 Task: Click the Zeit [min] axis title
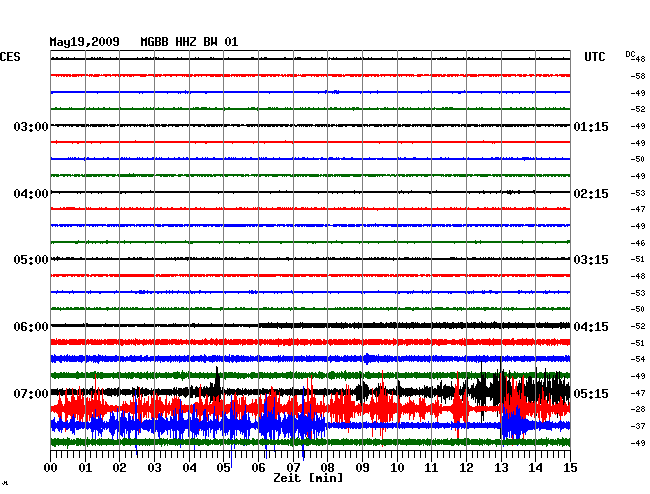coord(308,478)
